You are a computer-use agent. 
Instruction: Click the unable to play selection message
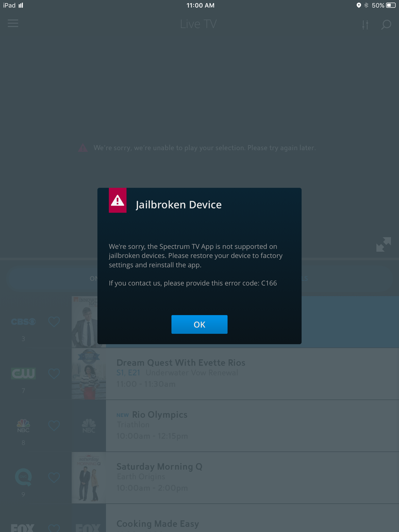[x=205, y=148]
